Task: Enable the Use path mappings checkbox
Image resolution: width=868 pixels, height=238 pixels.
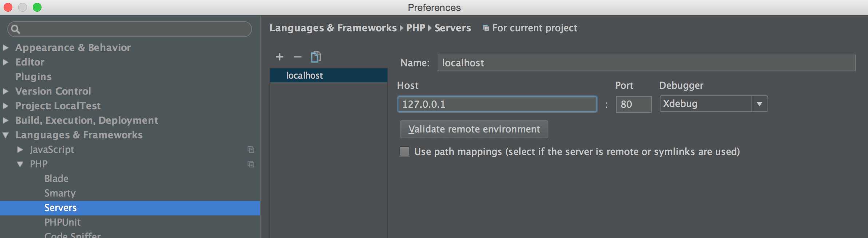Action: point(405,151)
